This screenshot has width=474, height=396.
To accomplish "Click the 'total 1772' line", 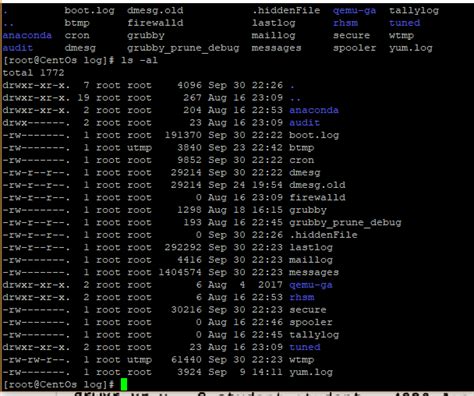I will pyautogui.click(x=33, y=73).
